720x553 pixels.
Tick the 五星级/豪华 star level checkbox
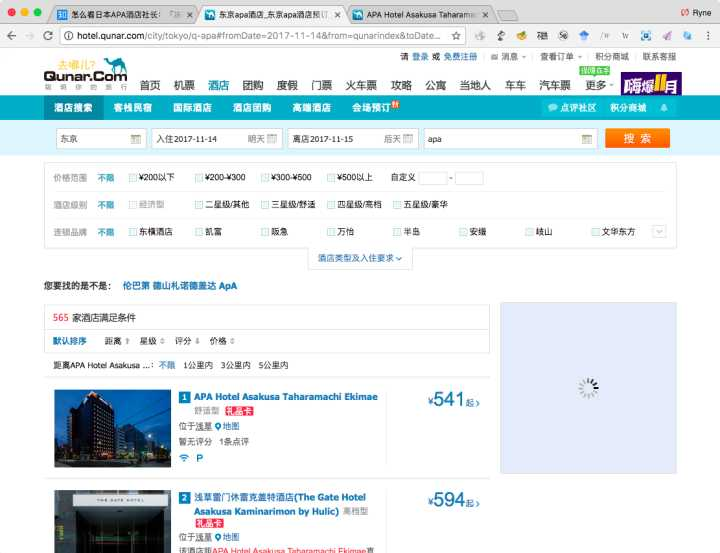(398, 205)
